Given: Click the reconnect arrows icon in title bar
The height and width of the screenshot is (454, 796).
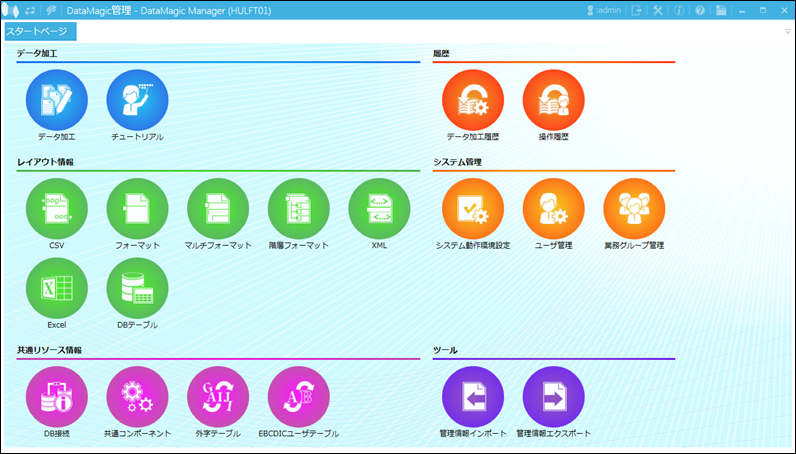Looking at the screenshot, I should [30, 10].
